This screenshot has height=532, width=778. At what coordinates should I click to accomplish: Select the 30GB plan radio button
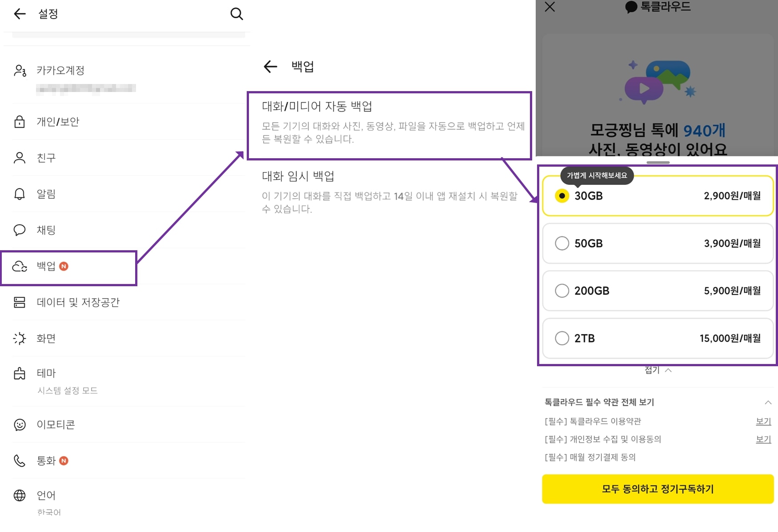pos(562,196)
